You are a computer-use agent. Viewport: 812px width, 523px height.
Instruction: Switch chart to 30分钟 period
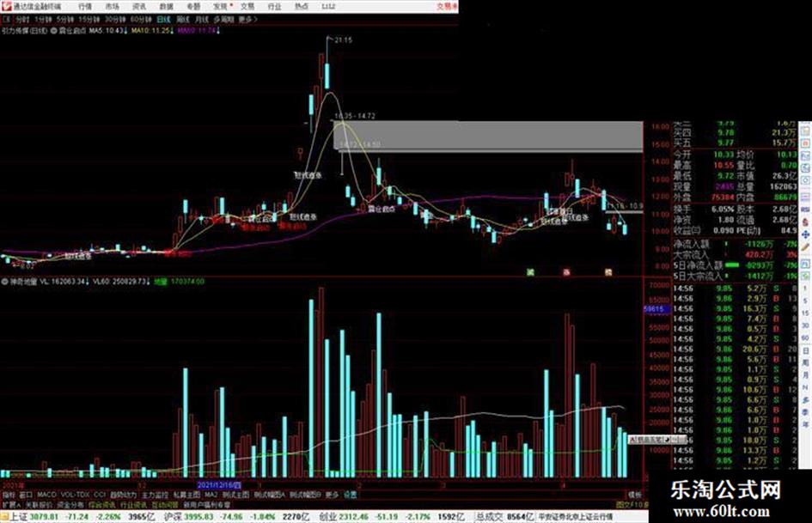point(115,19)
